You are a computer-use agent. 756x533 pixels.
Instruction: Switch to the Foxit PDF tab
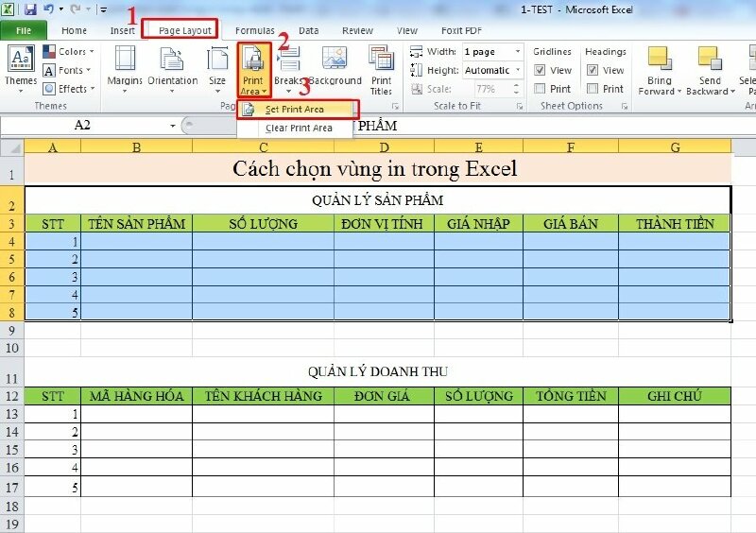point(461,30)
